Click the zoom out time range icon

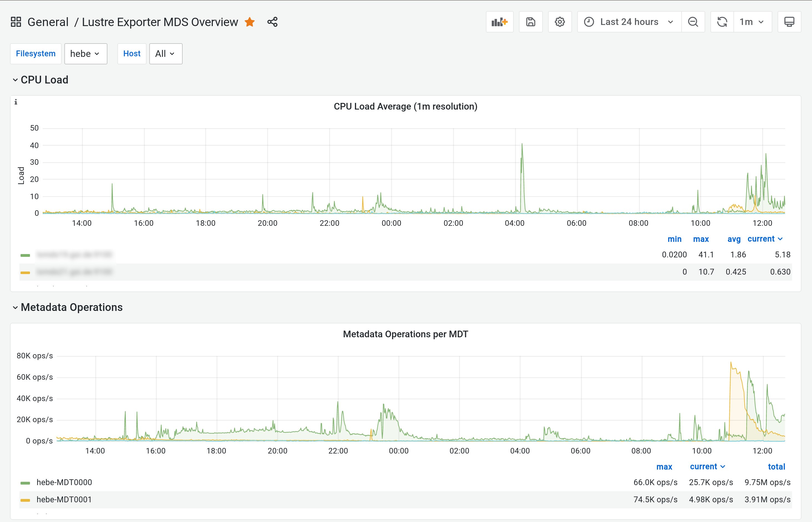pyautogui.click(x=693, y=22)
